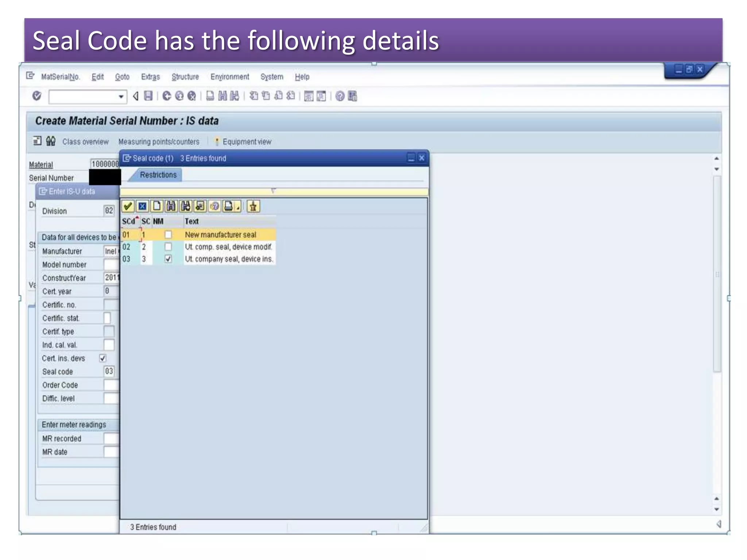This screenshot has width=747, height=560.
Task: Click the Help question mark icon in the main toolbar
Action: [340, 96]
